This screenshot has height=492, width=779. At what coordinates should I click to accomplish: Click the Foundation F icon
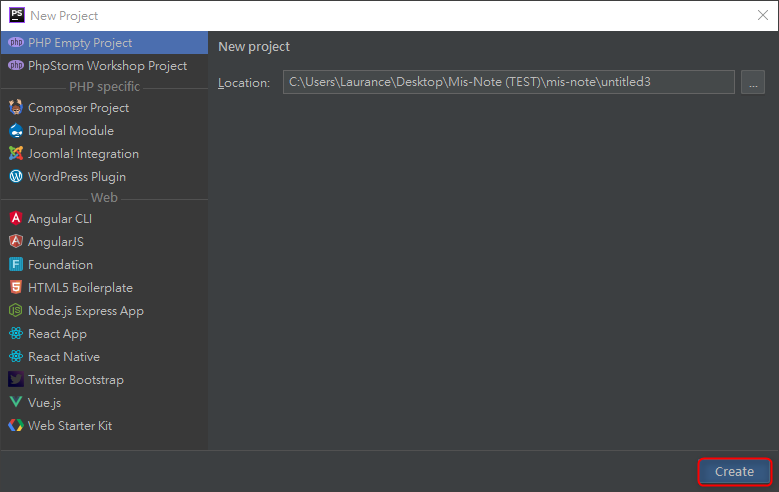[x=16, y=264]
